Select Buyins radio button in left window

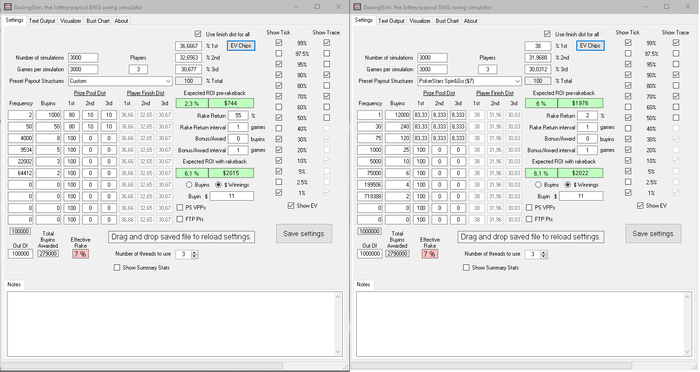pos(189,185)
